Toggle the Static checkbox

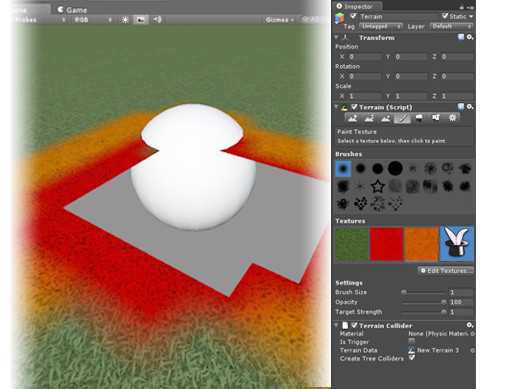click(x=445, y=16)
